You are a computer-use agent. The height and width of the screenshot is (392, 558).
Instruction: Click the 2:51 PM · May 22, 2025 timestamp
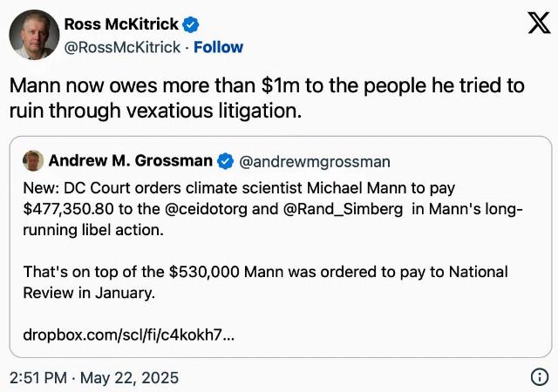pyautogui.click(x=94, y=377)
